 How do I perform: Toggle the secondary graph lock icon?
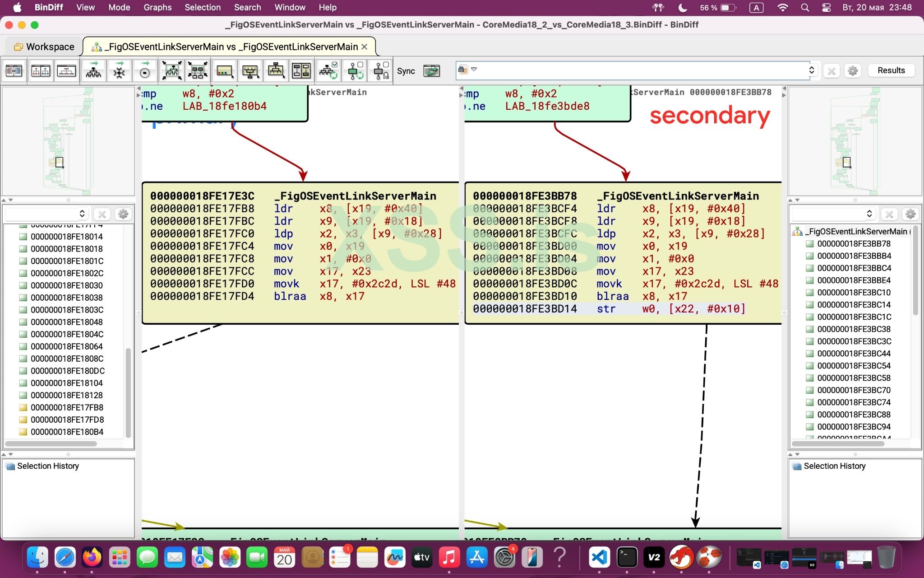(381, 71)
